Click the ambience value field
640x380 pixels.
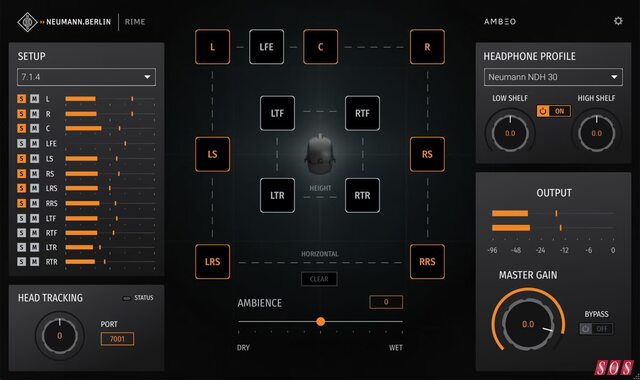click(x=386, y=302)
